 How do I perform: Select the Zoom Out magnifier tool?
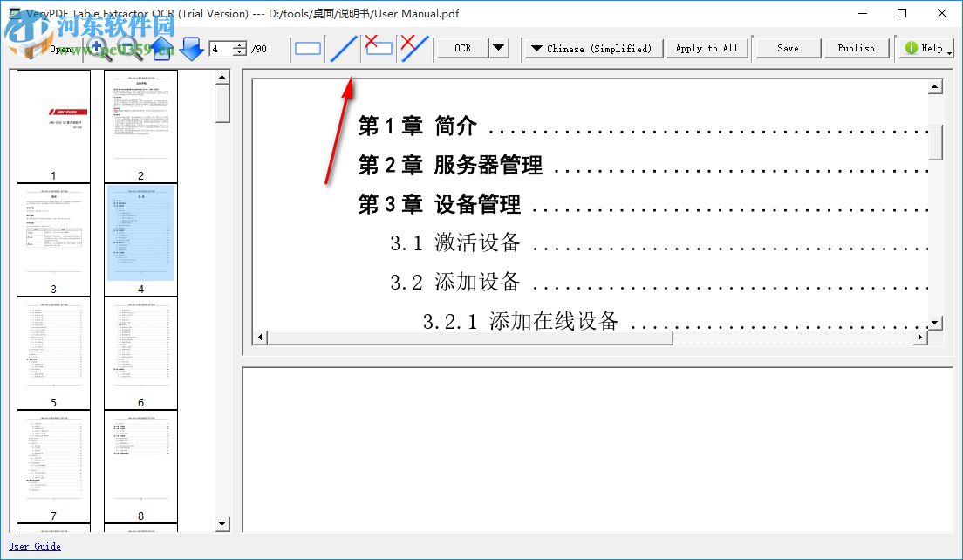point(125,49)
